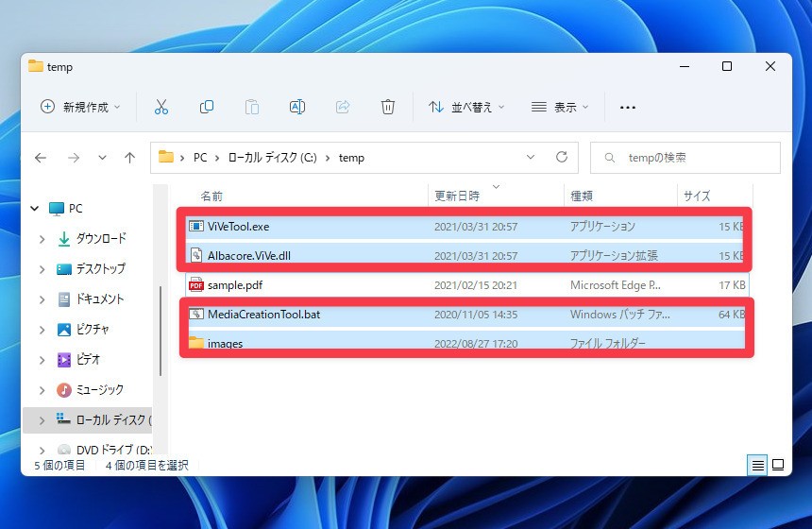
Task: Open recent locations dropdown chevron
Action: [x=102, y=158]
